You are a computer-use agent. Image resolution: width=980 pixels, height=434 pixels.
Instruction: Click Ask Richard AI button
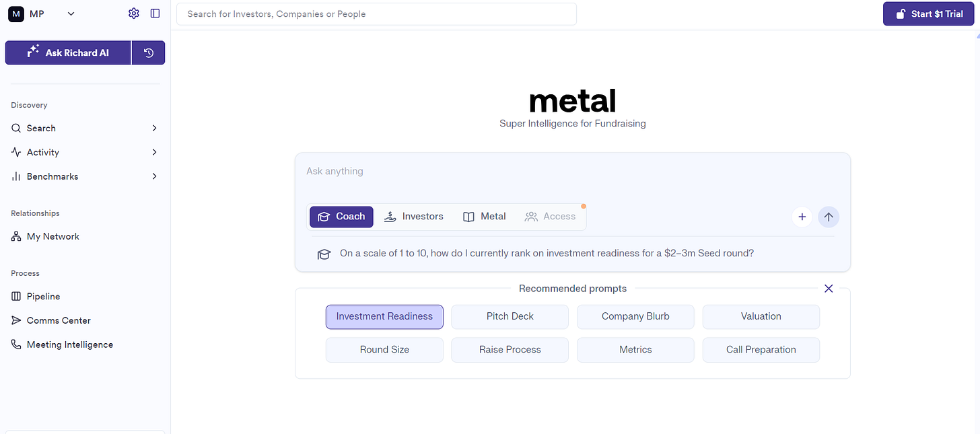(68, 52)
